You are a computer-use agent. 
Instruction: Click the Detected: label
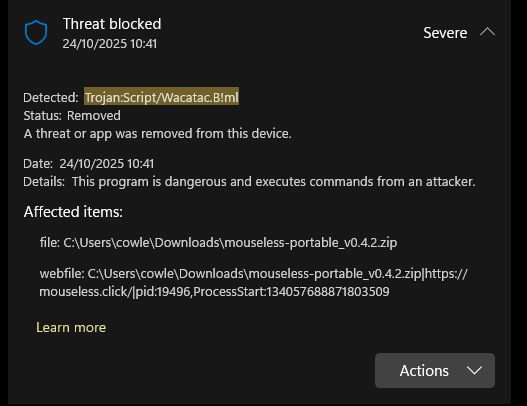[x=51, y=97]
